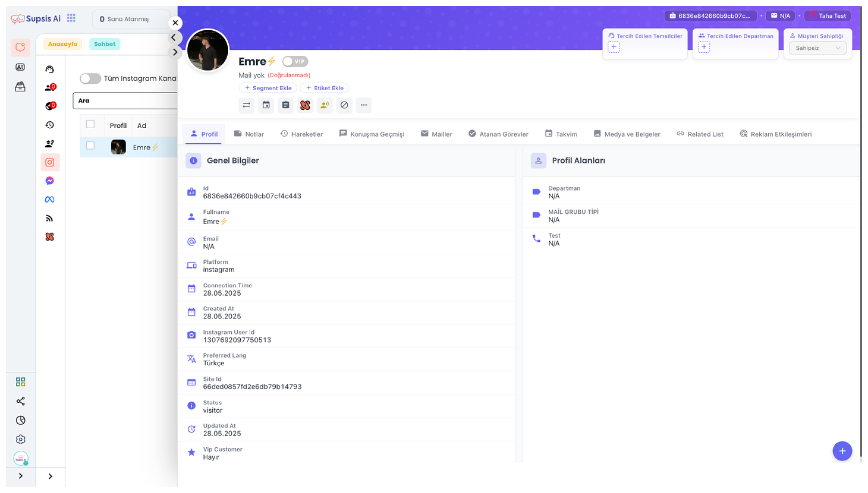This screenshot has width=868, height=493.
Task: Expand the secondary sidebar with bottom chevron
Action: (x=50, y=476)
